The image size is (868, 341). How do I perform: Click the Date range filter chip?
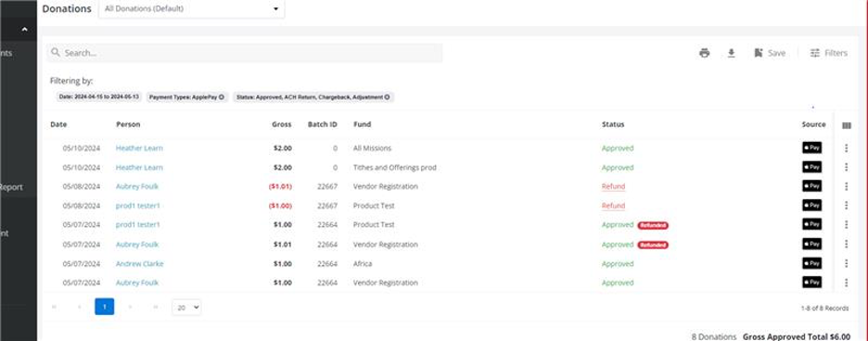click(99, 97)
